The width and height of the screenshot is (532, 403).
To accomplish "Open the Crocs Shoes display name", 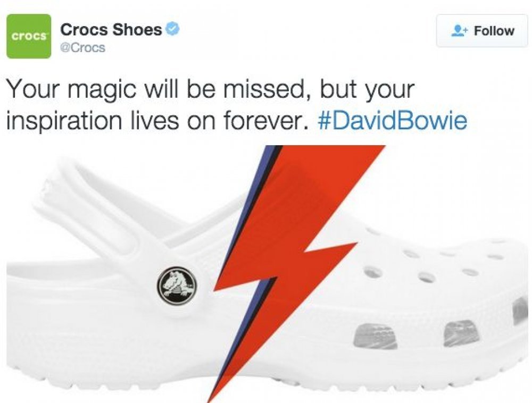I will point(111,29).
